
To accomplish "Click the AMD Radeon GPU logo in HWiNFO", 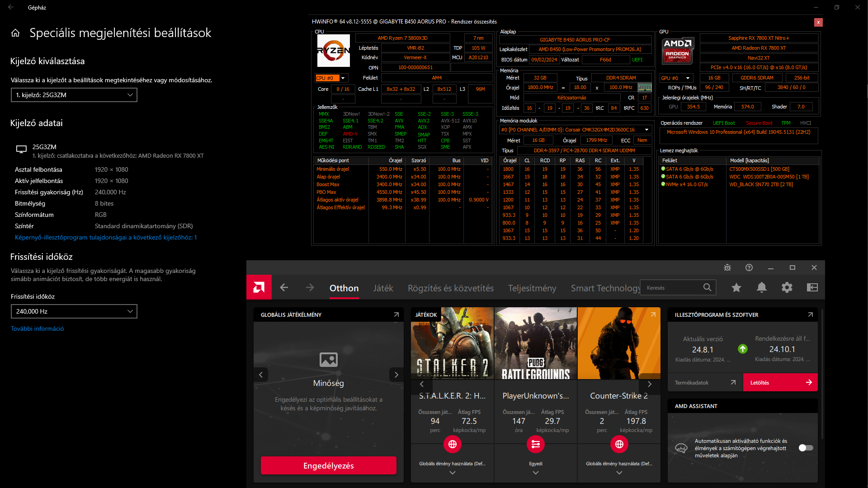I will (x=678, y=51).
